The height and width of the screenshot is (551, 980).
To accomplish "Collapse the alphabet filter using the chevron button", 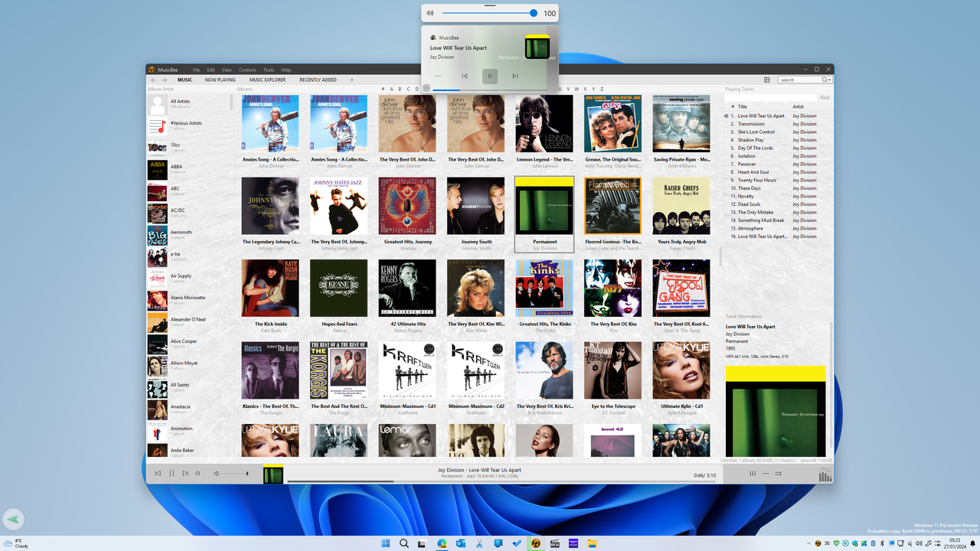I will (426, 88).
